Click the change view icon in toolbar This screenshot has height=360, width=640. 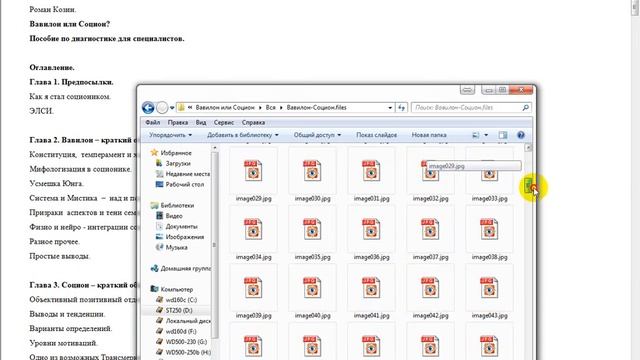(476, 135)
